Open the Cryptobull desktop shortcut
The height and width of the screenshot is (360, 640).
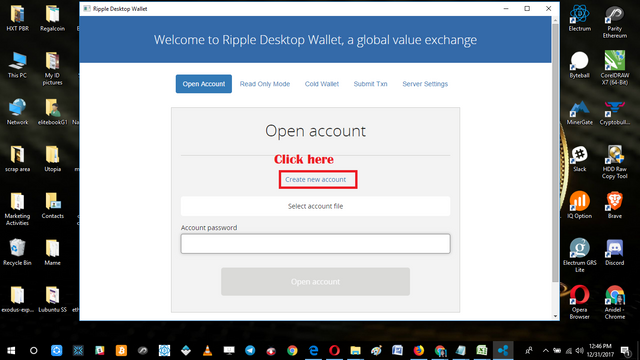[x=615, y=112]
